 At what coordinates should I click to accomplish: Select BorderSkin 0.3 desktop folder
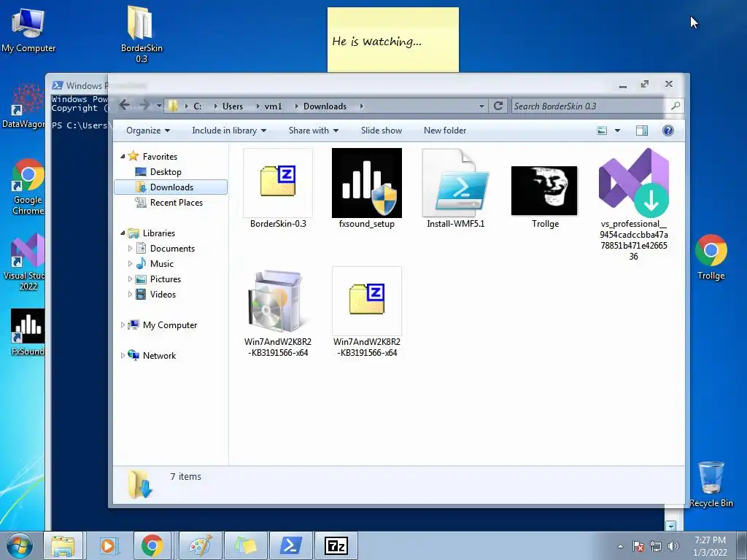point(142,34)
